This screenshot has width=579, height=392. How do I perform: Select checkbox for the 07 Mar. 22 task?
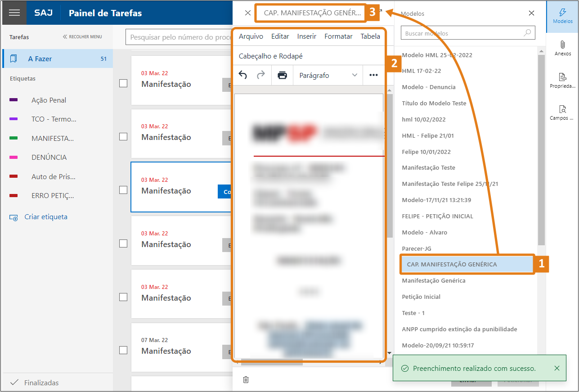tap(123, 350)
